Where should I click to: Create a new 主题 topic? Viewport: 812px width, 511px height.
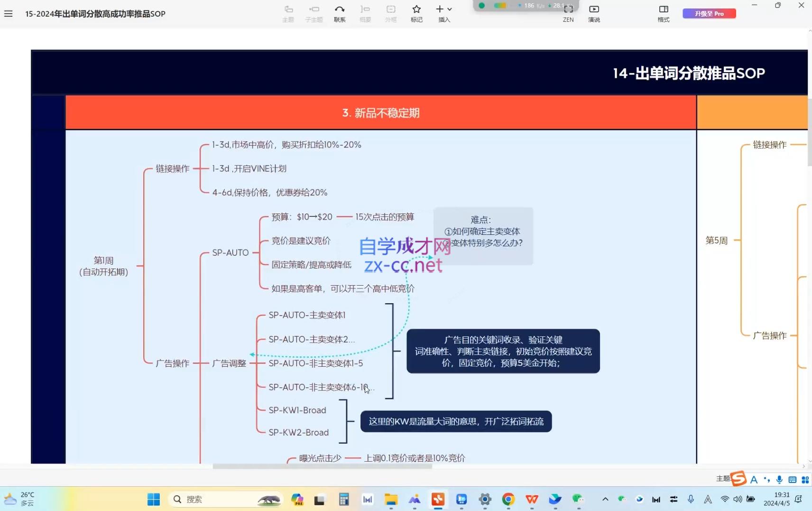pyautogui.click(x=287, y=13)
